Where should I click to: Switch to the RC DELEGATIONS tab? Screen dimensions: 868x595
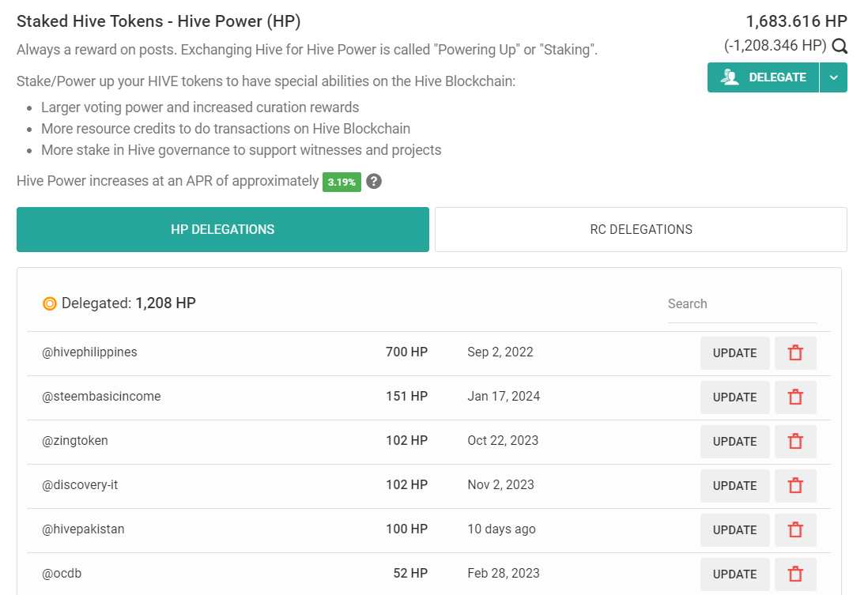click(641, 230)
